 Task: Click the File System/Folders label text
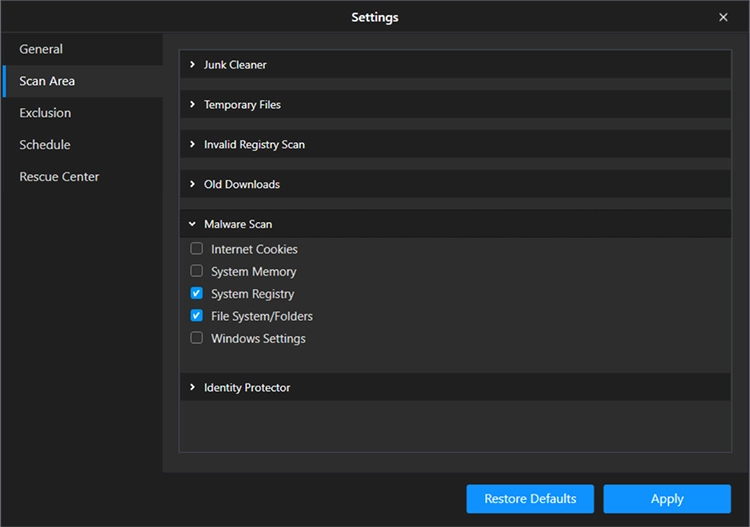262,316
